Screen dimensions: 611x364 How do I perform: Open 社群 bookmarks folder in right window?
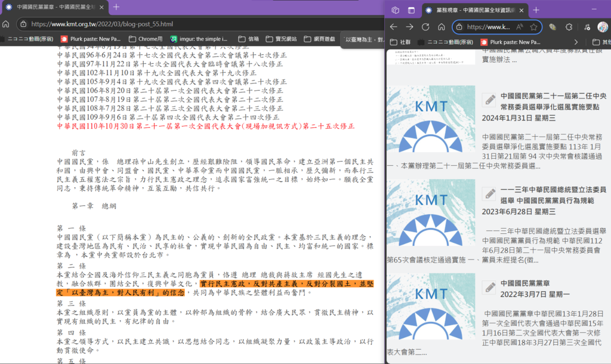[400, 42]
